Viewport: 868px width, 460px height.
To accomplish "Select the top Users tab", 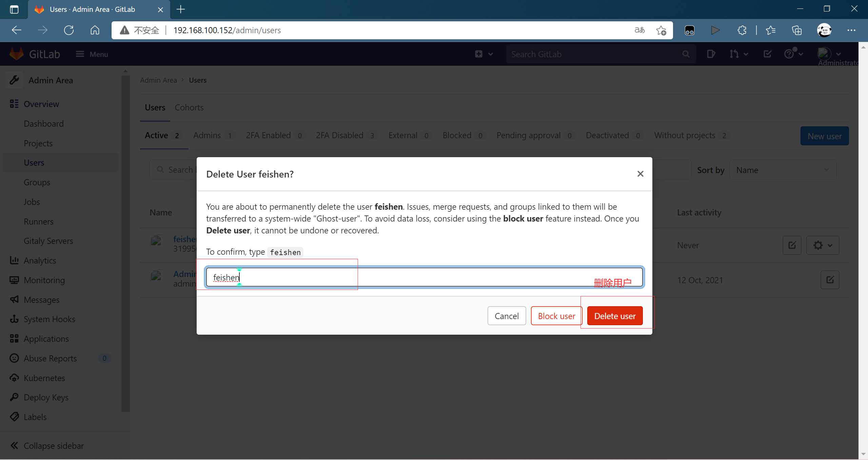I will pos(155,107).
